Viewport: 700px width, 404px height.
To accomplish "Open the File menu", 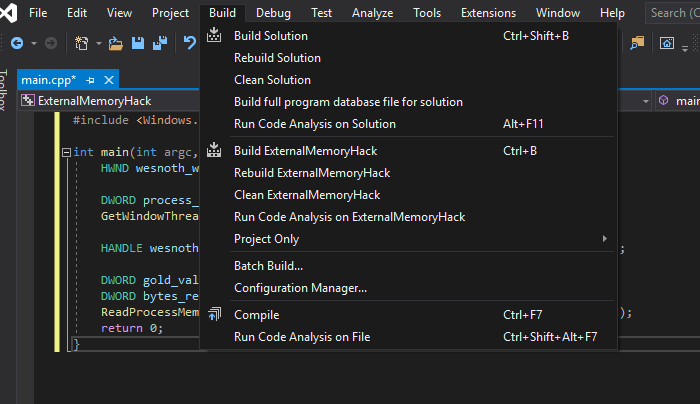I will coord(38,13).
